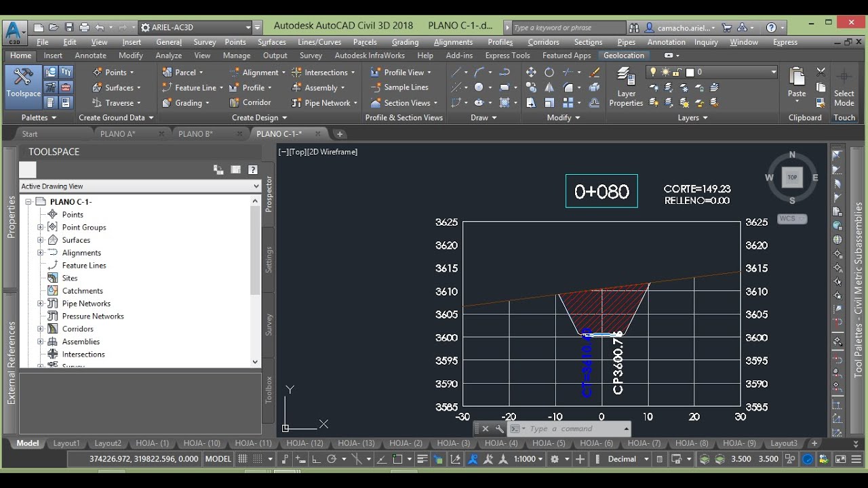This screenshot has height=488, width=868.
Task: Open the Surfaces dropdown in ribbon
Action: coord(117,87)
